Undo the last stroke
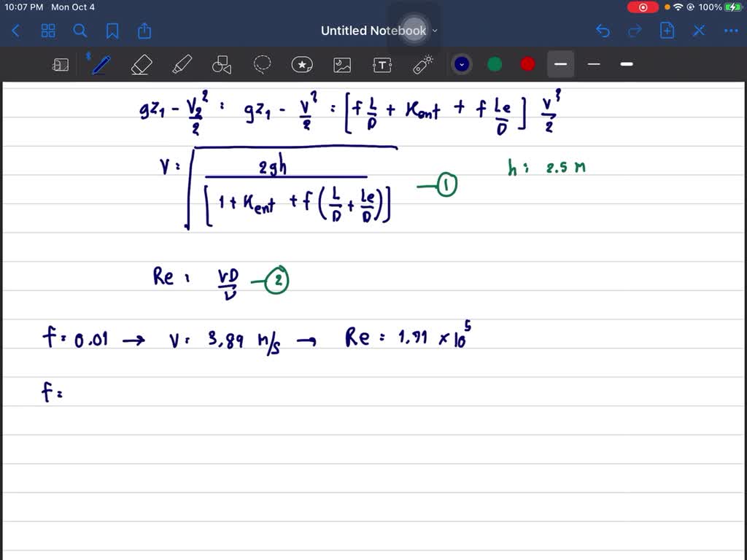This screenshot has height=560, width=747. (603, 31)
